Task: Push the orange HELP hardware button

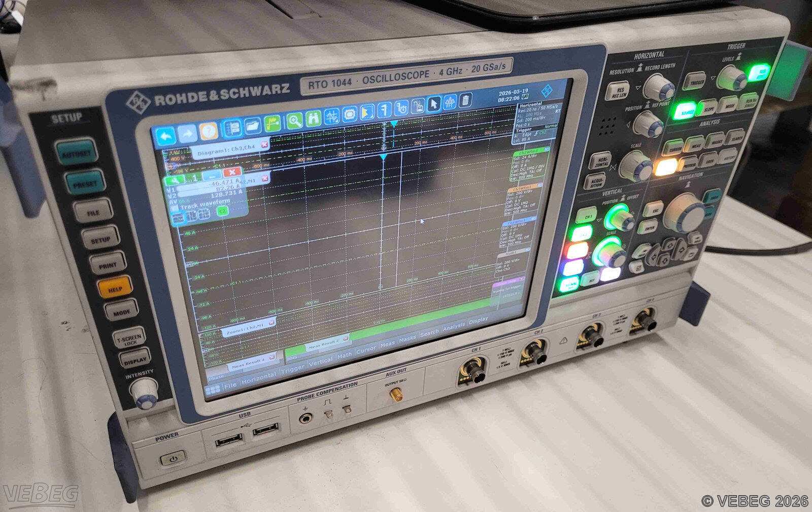Action: coord(115,287)
